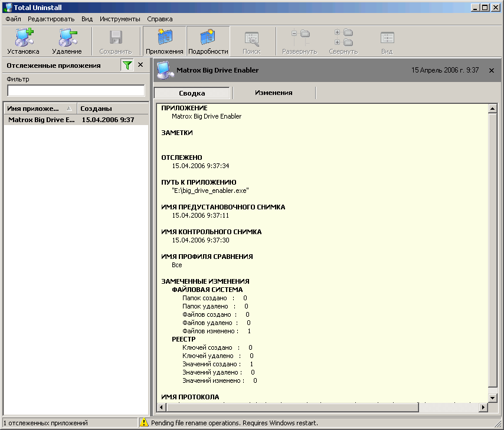Click the horizontal scrollbar right arrow
This screenshot has width=504, height=430.
[483, 408]
